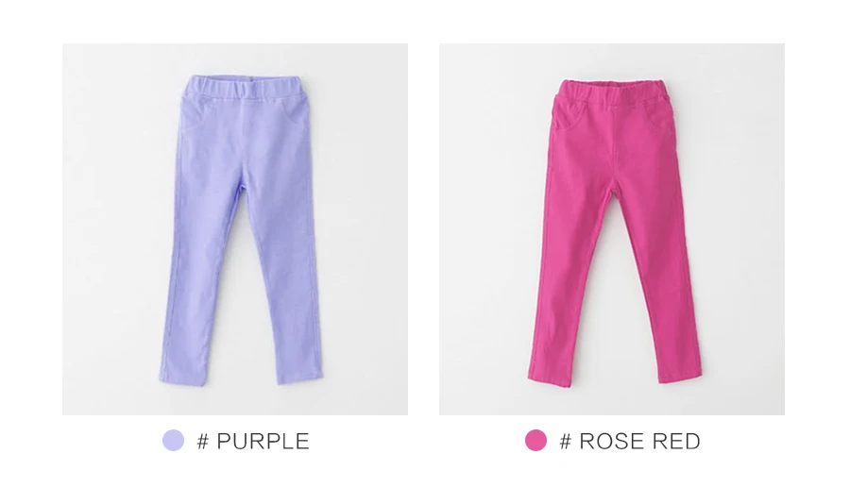Select the rose red color swatch circle

(535, 441)
